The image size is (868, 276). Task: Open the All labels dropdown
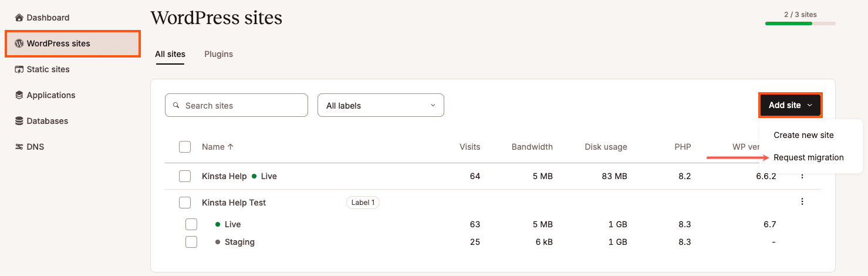pos(380,106)
